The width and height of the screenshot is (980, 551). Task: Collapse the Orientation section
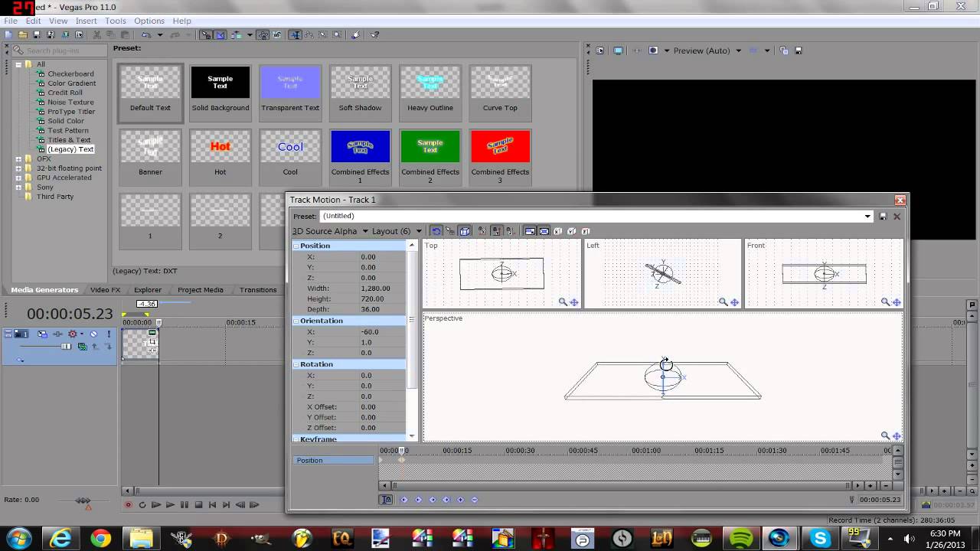point(296,321)
